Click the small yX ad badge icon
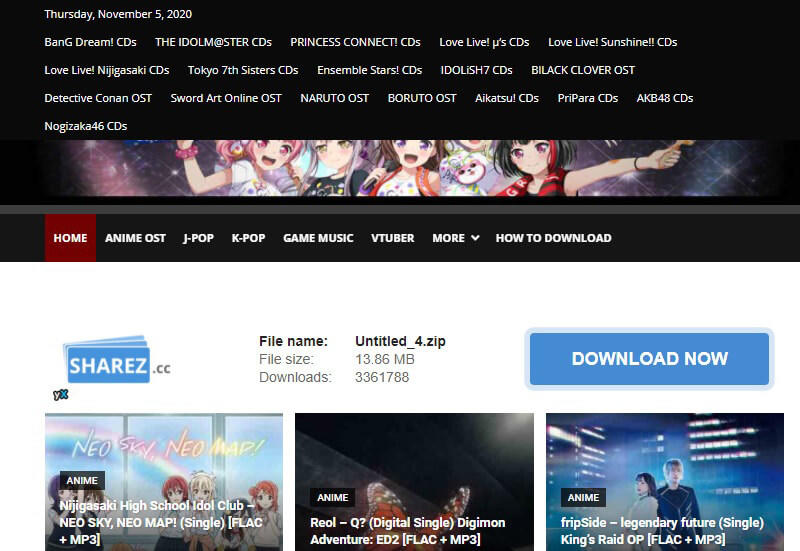The image size is (800, 551). click(60, 394)
